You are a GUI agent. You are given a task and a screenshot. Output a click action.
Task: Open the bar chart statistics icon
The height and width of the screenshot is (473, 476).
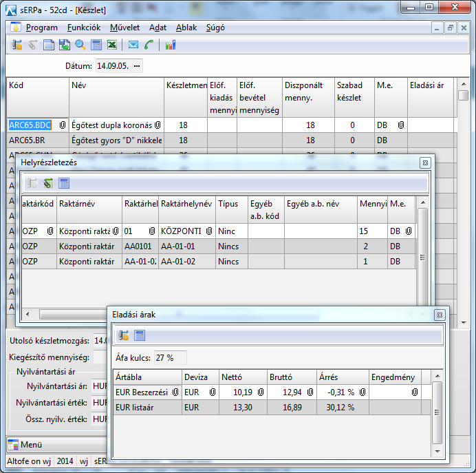[170, 45]
